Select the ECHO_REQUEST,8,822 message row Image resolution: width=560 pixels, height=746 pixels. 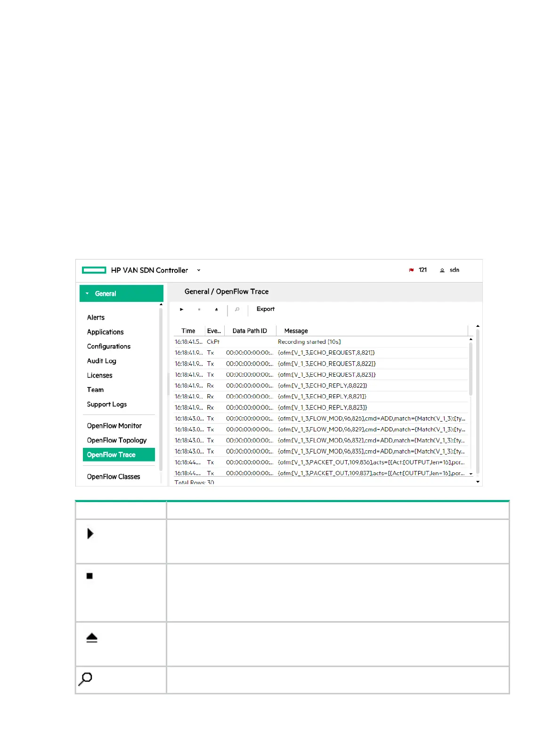[321, 364]
